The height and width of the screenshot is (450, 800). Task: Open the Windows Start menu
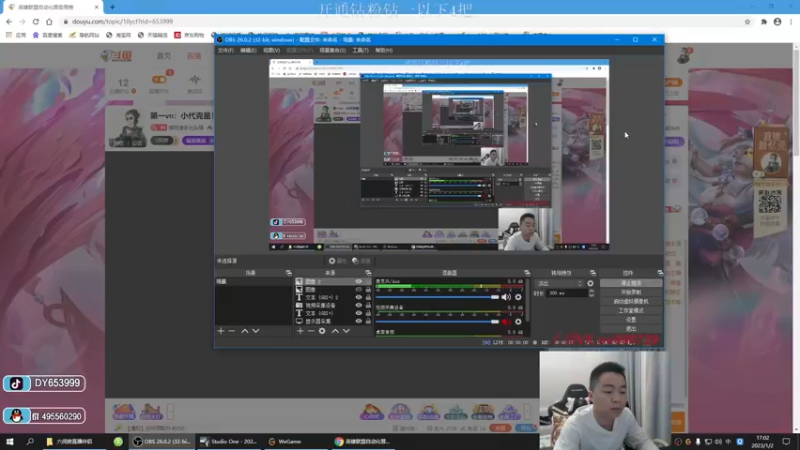point(10,441)
